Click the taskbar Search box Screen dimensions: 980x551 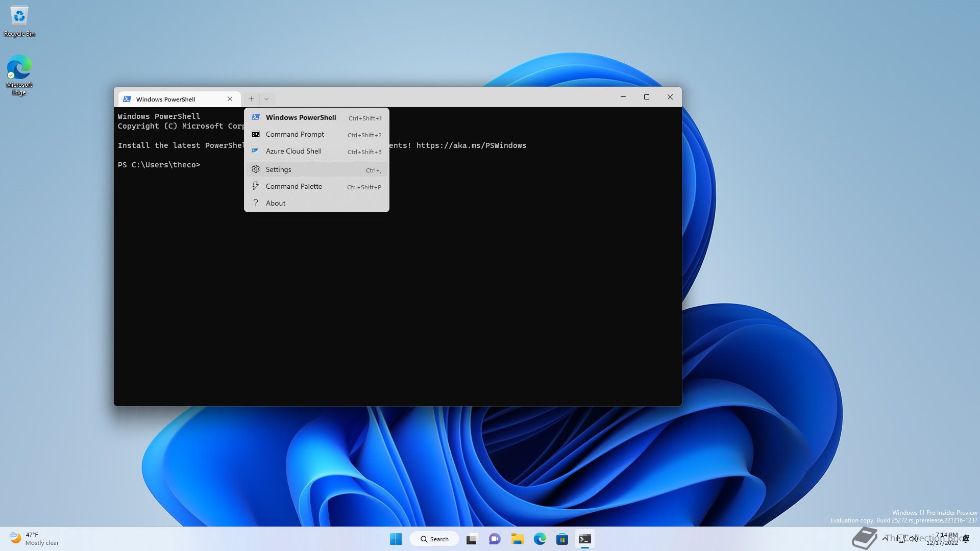434,539
